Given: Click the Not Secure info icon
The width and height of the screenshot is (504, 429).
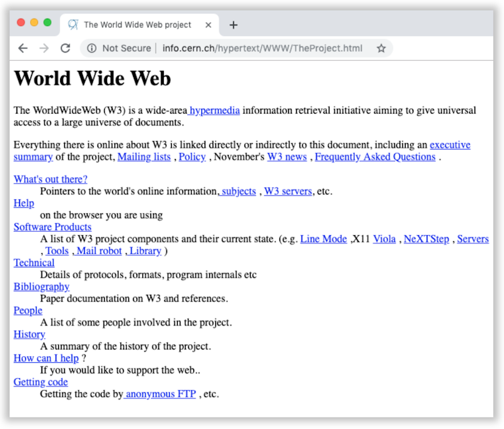Looking at the screenshot, I should point(92,48).
